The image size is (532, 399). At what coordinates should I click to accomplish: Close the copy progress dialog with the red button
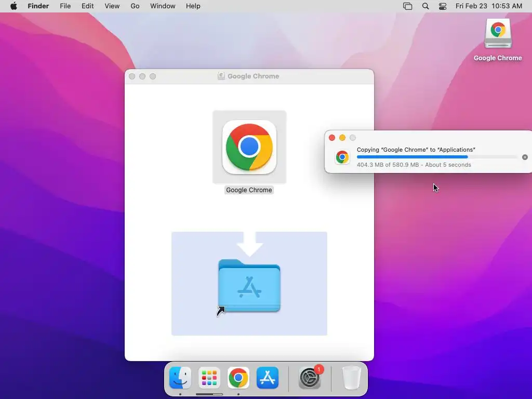point(332,138)
